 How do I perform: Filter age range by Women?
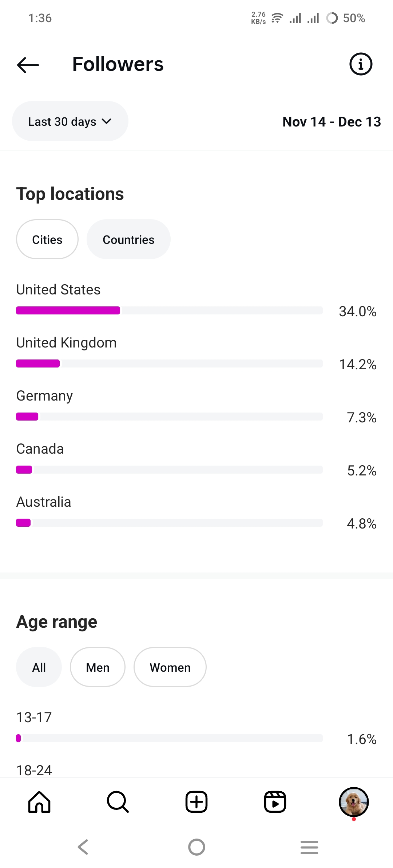click(x=170, y=667)
